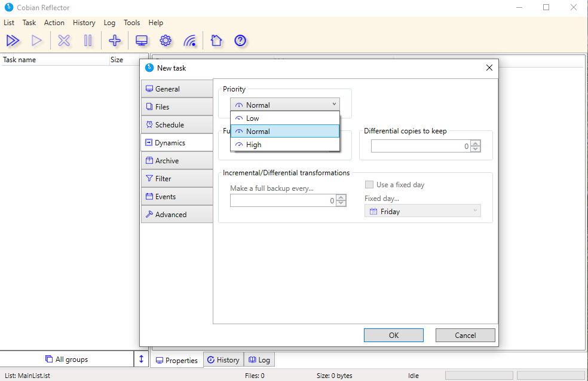Click the abort X toolbar icon
Screen dimensions: 588x381
[x=64, y=41]
